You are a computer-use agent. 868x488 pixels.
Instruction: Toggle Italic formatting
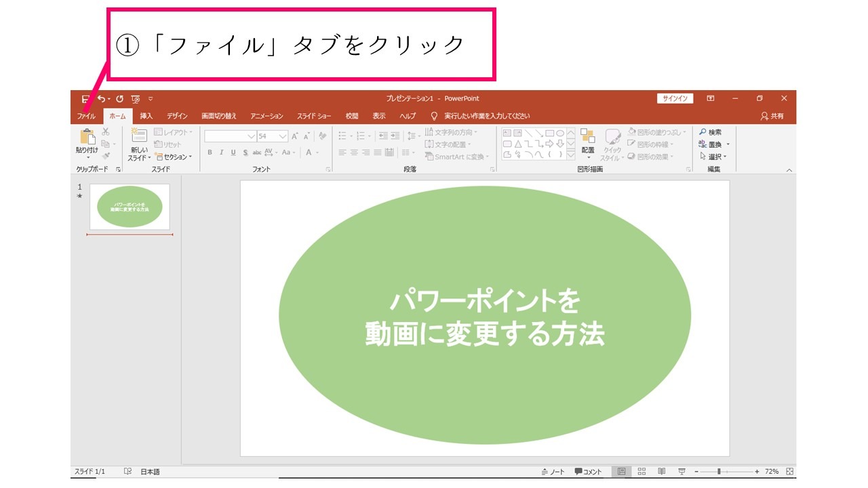[221, 152]
